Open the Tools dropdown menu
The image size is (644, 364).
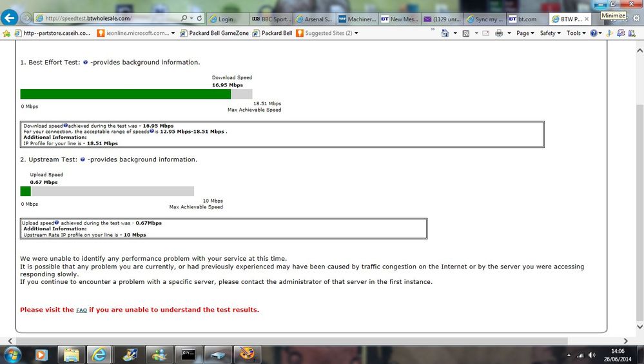(576, 33)
